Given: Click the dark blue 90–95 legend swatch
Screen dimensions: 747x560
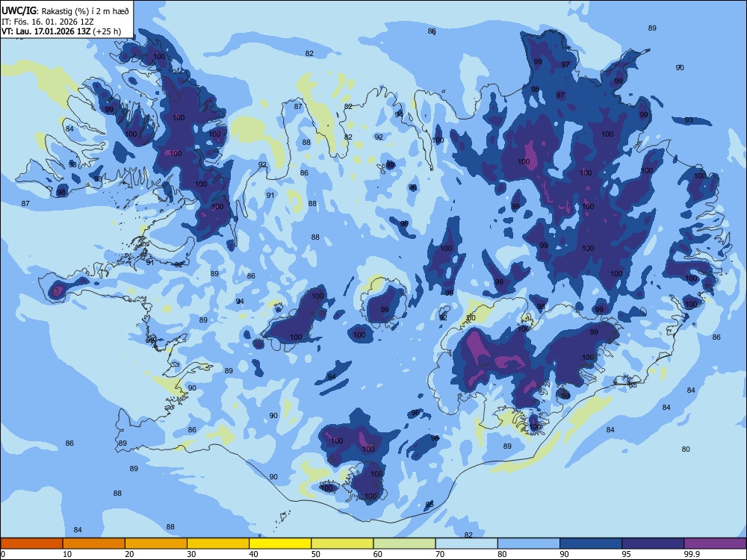Looking at the screenshot, I should click(591, 544).
